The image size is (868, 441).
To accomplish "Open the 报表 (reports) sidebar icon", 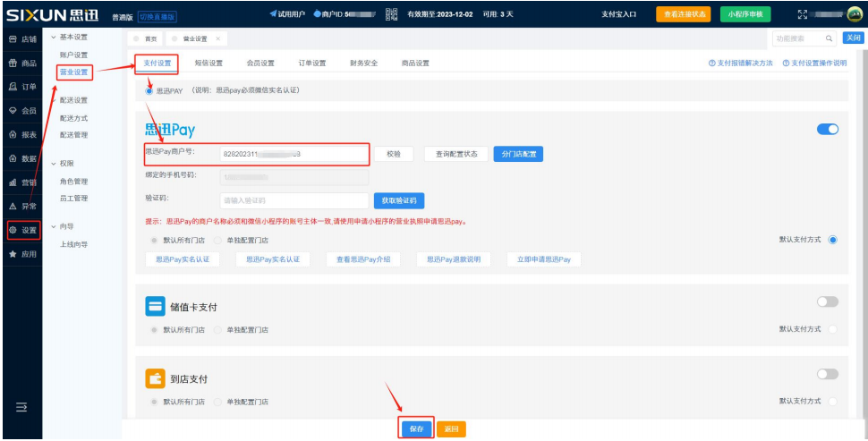I will click(x=13, y=134).
